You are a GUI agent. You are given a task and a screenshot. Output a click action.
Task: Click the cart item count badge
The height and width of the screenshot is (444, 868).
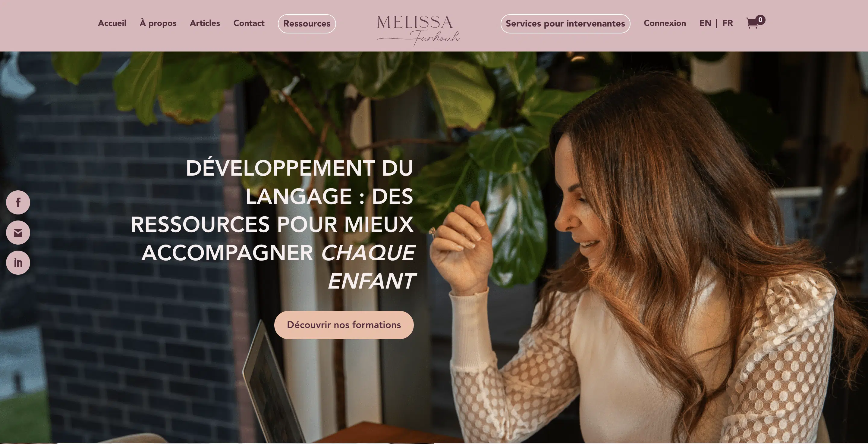760,20
